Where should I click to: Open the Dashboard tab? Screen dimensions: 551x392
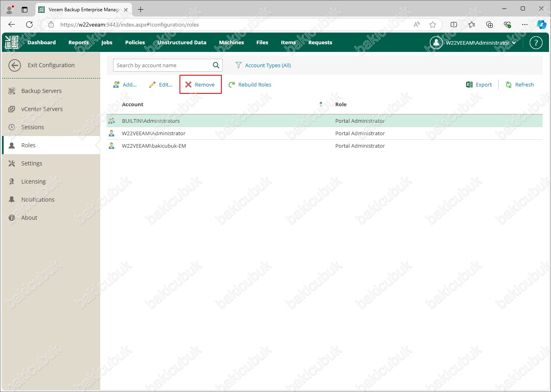click(x=41, y=42)
